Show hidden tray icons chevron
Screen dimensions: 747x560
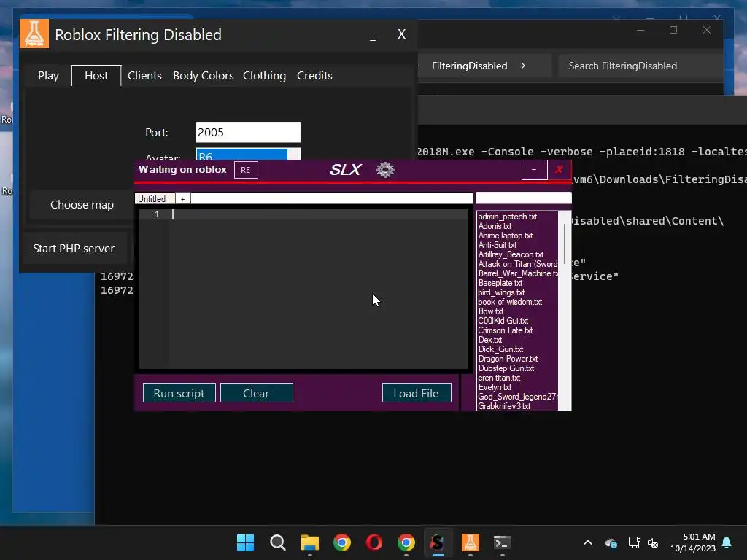pos(588,542)
